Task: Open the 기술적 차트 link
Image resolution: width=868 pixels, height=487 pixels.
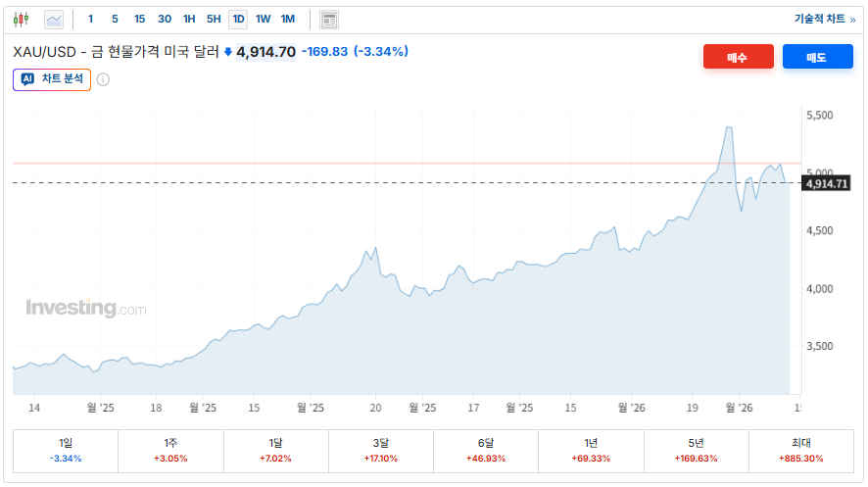Action: 824,19
